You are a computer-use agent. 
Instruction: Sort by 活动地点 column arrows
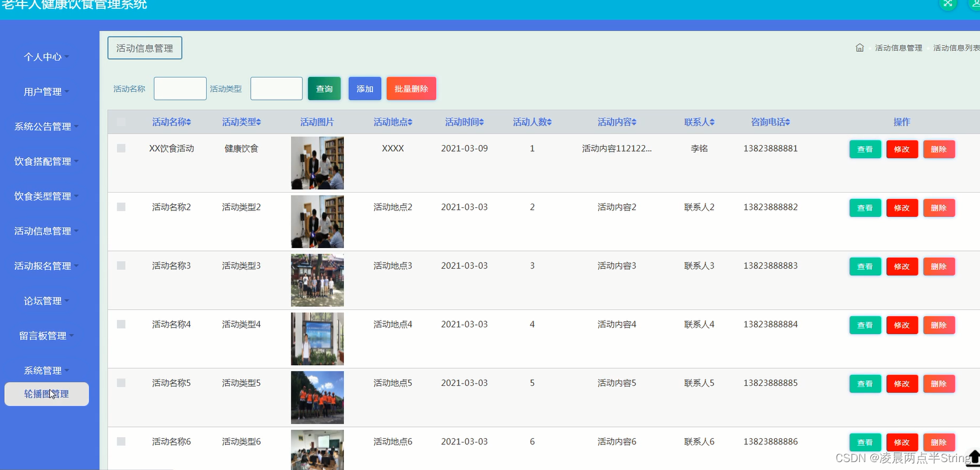pos(410,122)
